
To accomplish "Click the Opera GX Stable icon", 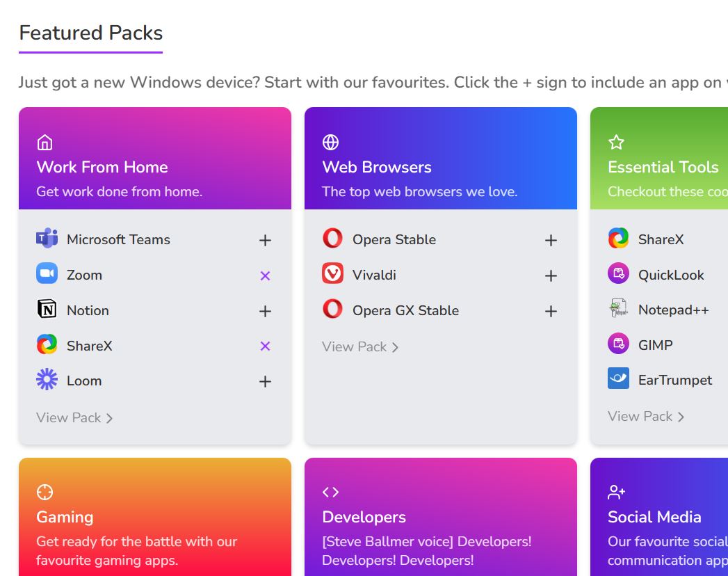I will 332,310.
